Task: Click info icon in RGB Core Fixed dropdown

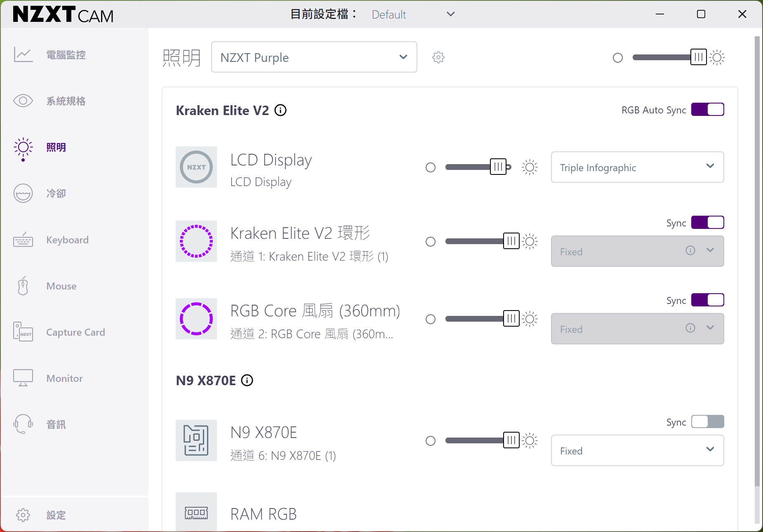Action: (x=690, y=328)
